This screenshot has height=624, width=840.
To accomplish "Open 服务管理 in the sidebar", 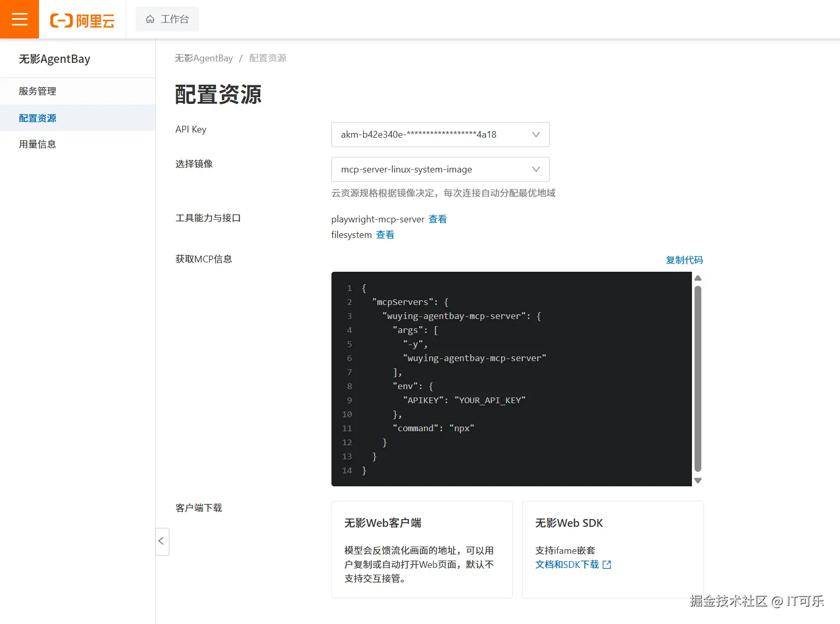I will point(78,91).
